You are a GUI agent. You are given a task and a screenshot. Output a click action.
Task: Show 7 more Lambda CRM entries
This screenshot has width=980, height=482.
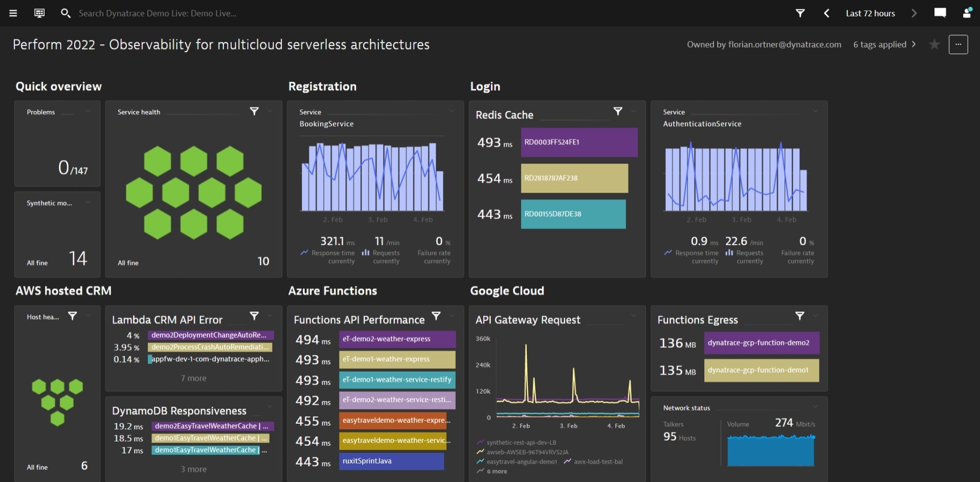coord(194,378)
